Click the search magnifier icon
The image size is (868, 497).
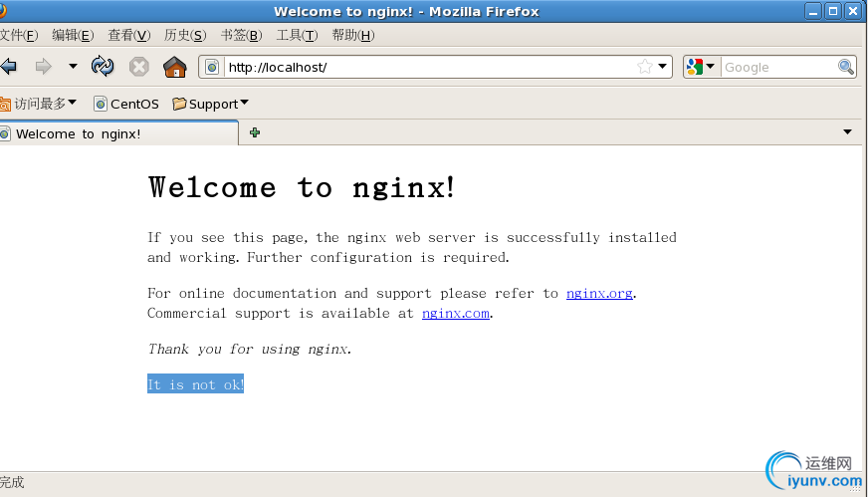(846, 67)
